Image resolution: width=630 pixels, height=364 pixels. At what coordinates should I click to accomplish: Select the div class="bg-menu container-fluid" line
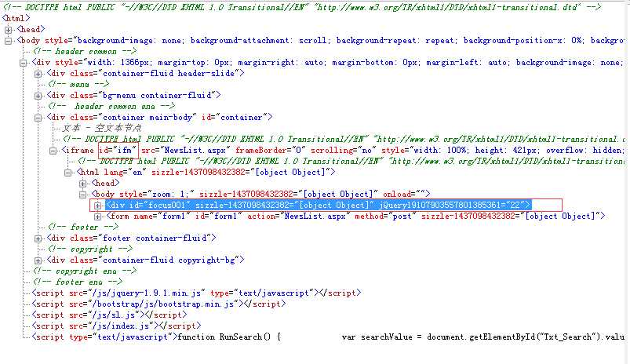point(134,95)
